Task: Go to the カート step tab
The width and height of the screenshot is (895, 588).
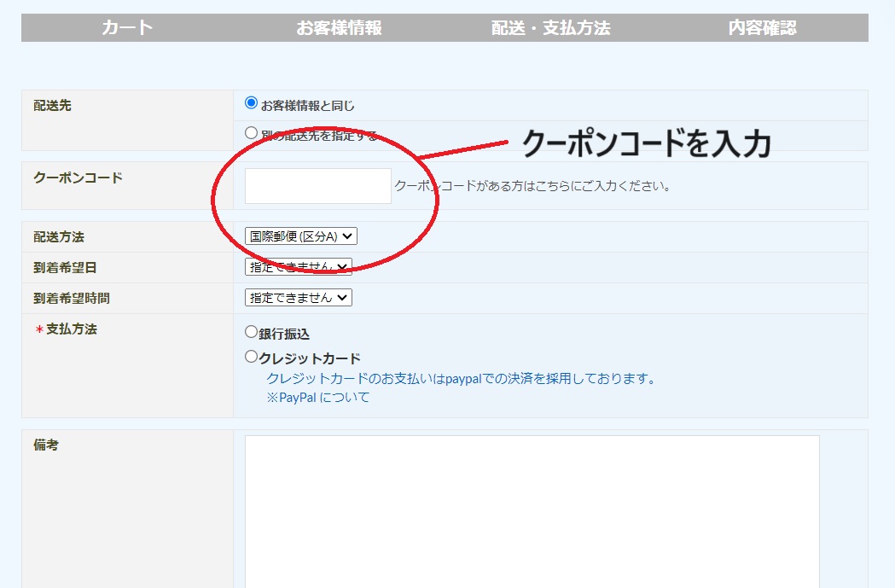Action: tap(127, 28)
